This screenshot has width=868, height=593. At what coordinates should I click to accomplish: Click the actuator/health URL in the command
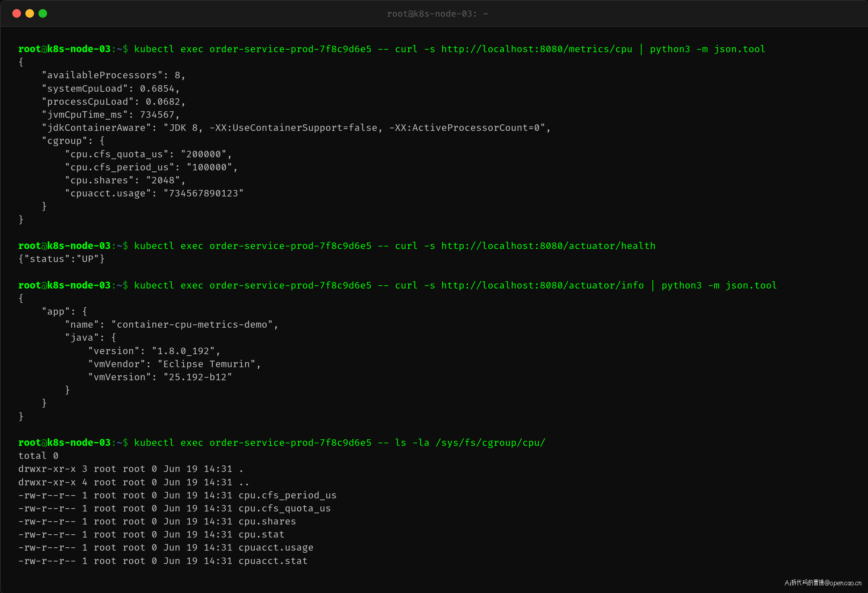click(x=548, y=246)
